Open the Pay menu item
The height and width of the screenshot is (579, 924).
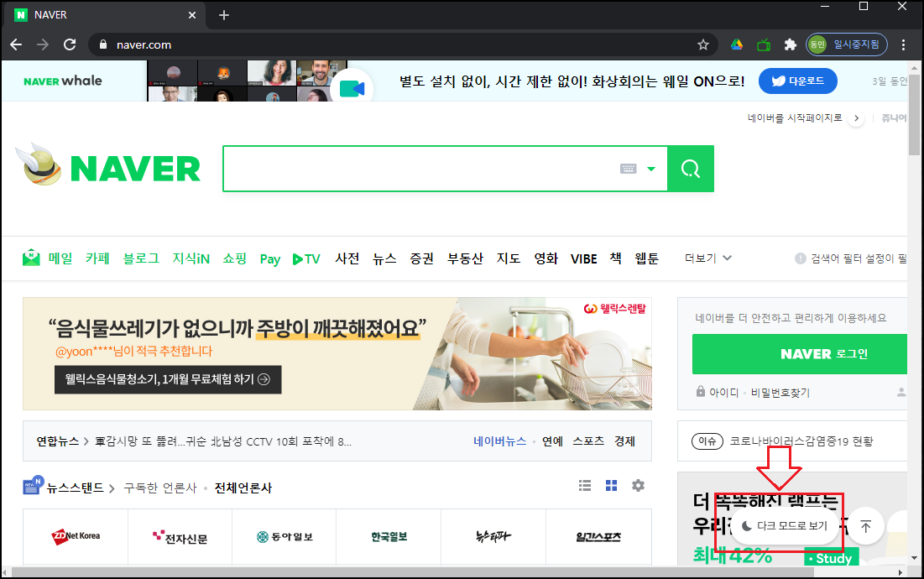click(270, 259)
